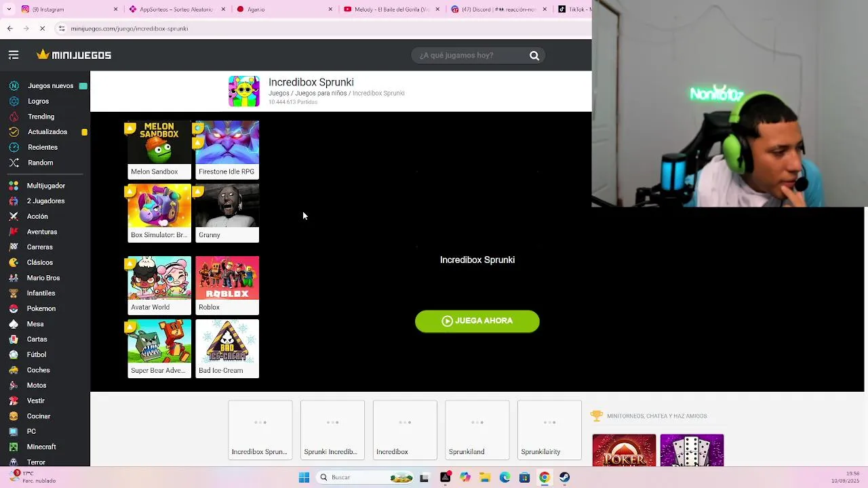The height and width of the screenshot is (488, 868).
Task: Click the Clásicos Pac-Man icon
Action: [x=14, y=262]
